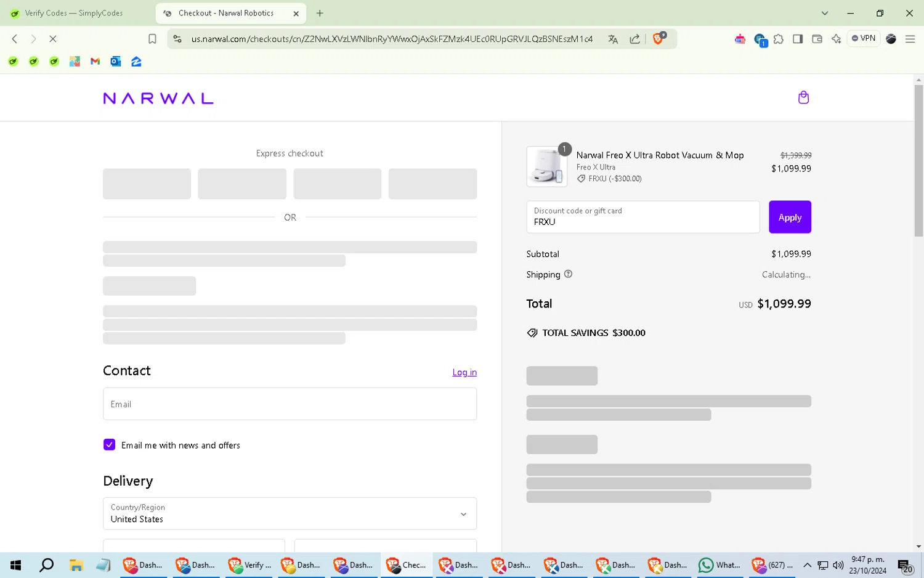Click the discount code field with FRXU

coord(642,217)
